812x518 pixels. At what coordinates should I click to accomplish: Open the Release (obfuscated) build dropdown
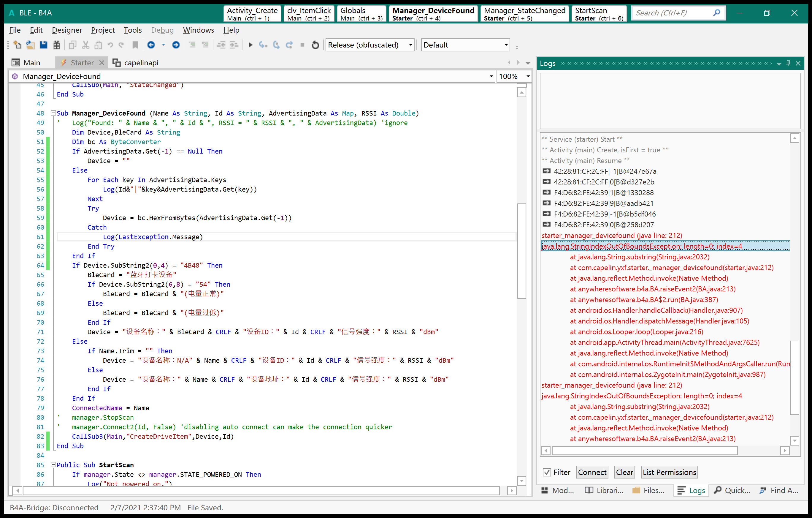(410, 45)
